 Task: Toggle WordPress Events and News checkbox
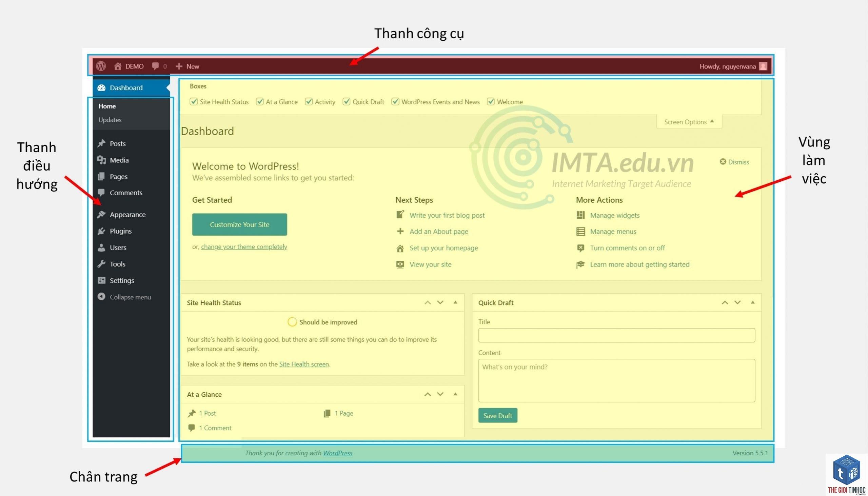point(395,101)
